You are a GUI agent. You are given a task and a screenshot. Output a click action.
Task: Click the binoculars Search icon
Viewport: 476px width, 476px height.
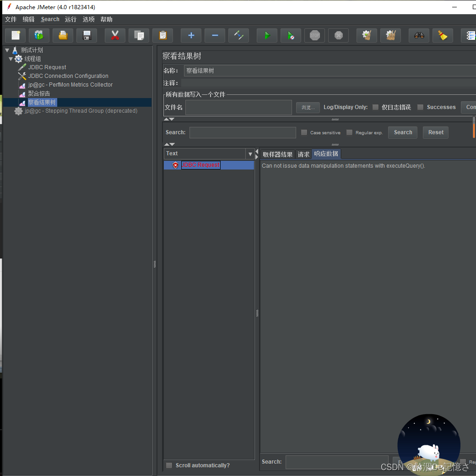pyautogui.click(x=419, y=36)
